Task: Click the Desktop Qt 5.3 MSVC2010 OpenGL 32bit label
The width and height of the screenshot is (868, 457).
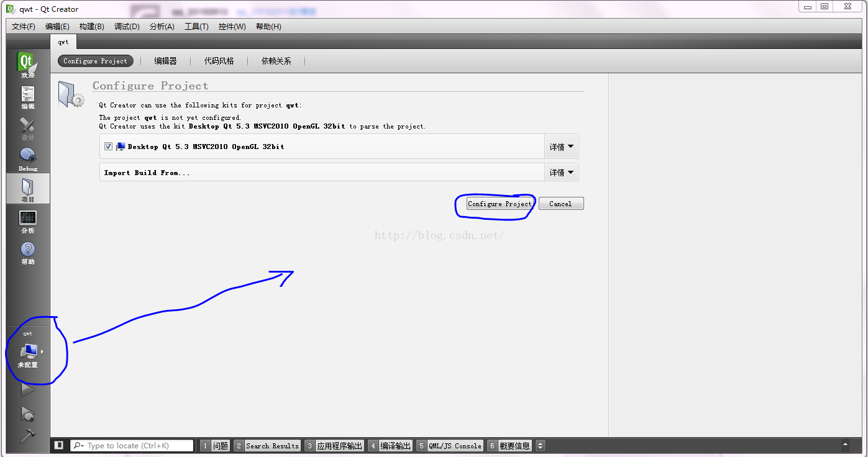Action: [x=206, y=147]
